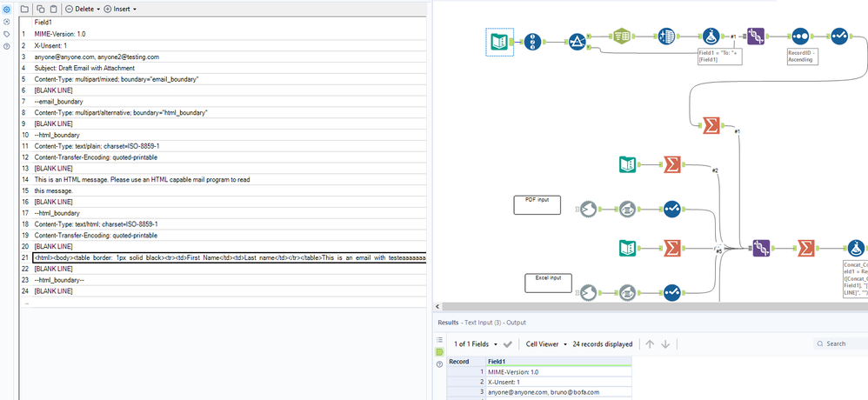Click the Delete button

[x=80, y=9]
